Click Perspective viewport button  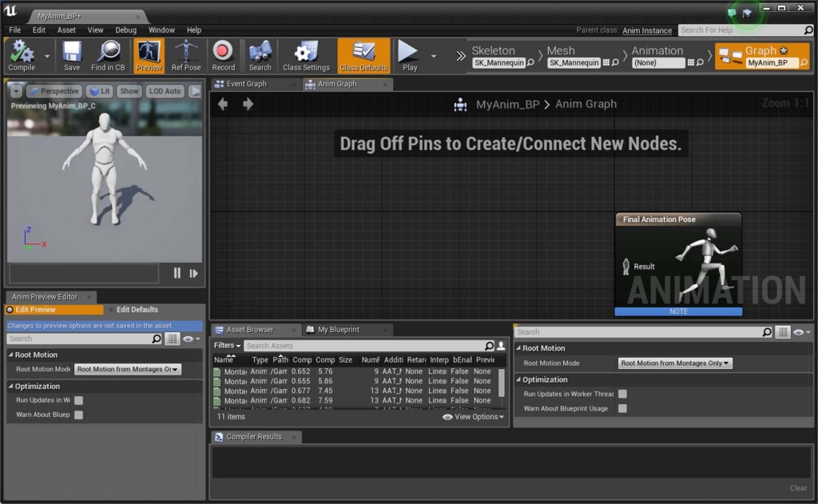54,91
